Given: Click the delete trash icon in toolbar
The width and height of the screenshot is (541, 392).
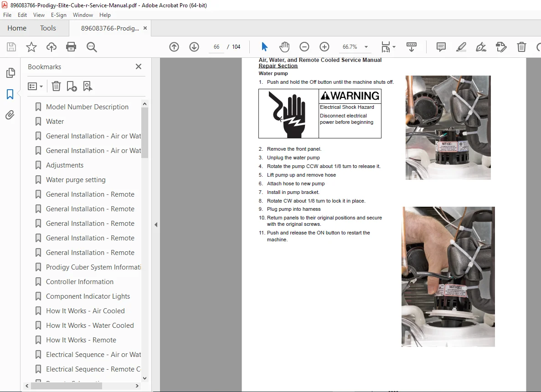Looking at the screenshot, I should click(521, 47).
